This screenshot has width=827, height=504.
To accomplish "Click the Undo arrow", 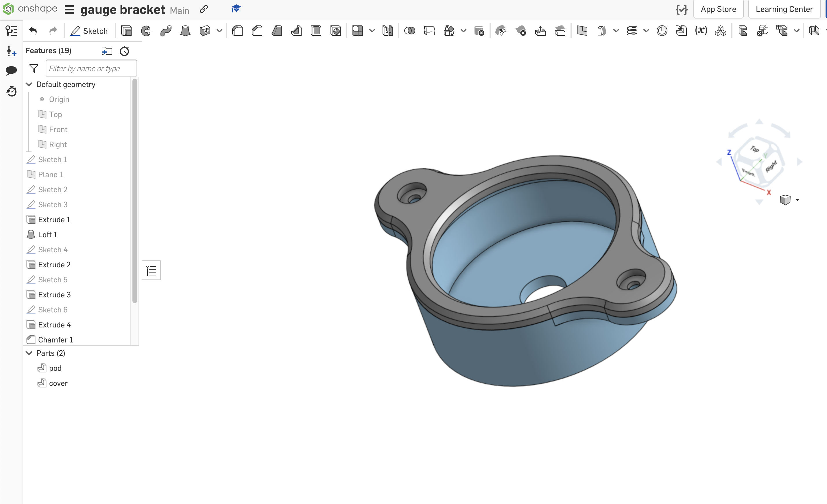I will pyautogui.click(x=33, y=31).
